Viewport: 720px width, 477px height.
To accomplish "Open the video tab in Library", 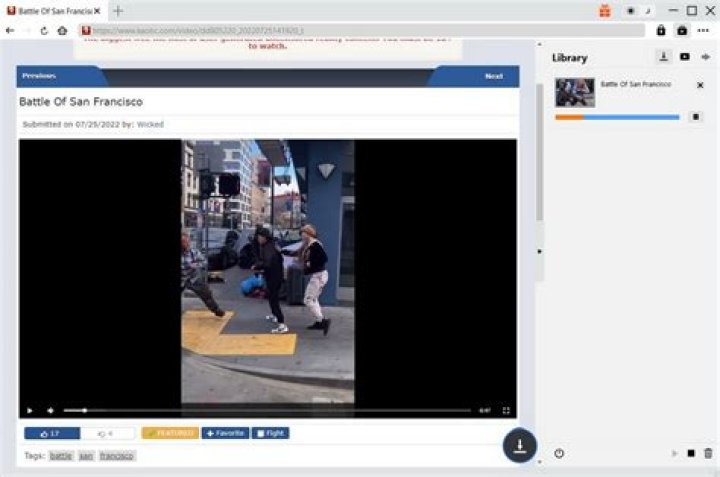I will pyautogui.click(x=685, y=57).
